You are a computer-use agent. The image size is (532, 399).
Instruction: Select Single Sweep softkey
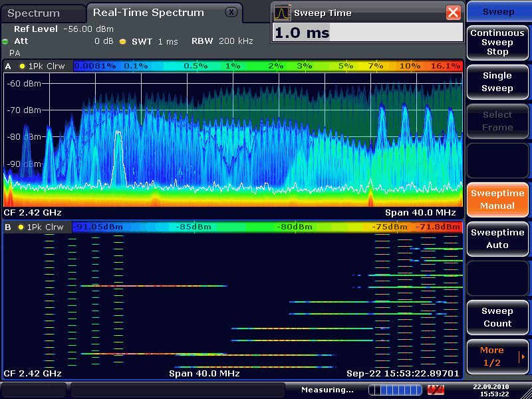pos(497,82)
